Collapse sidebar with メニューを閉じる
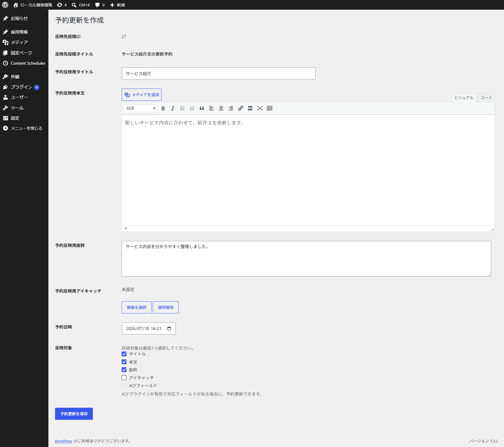This screenshot has height=447, width=504. pos(24,128)
